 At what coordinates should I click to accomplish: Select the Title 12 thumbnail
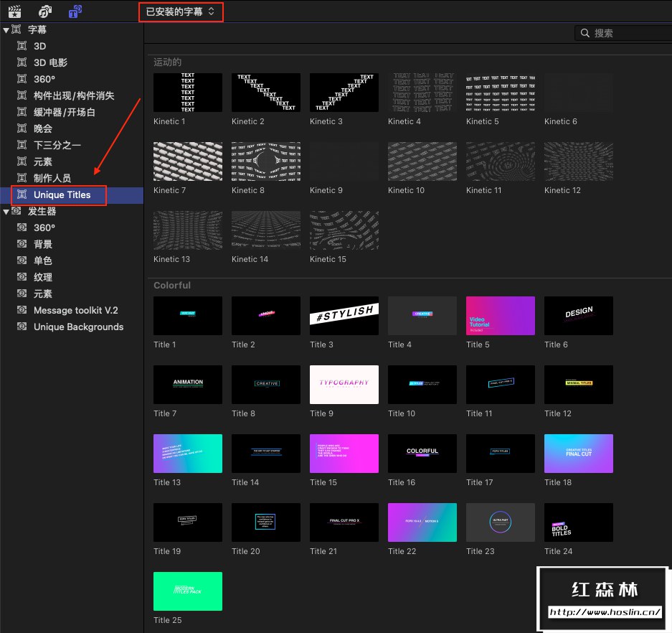pyautogui.click(x=579, y=385)
